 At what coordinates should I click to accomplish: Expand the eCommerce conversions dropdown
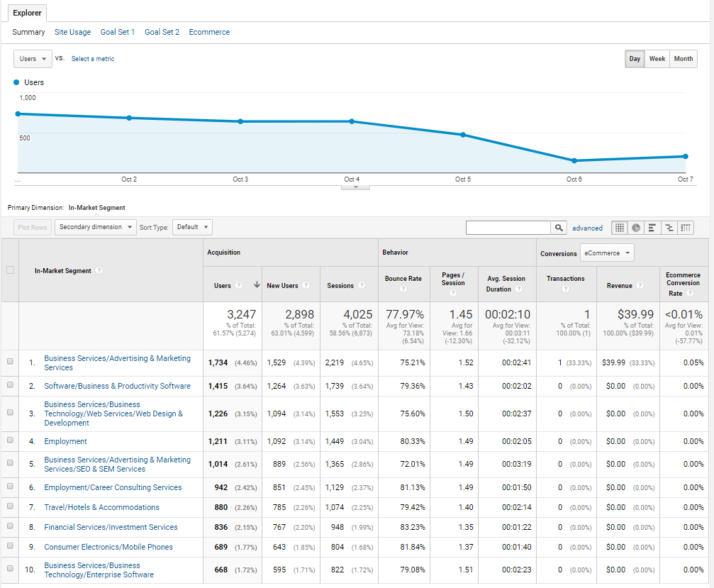coord(608,253)
